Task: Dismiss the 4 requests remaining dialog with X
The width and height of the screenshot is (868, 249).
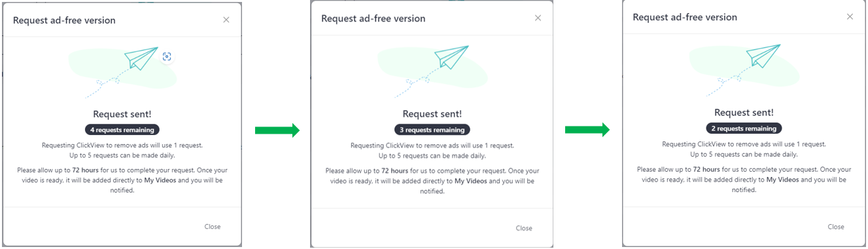Action: pos(226,20)
